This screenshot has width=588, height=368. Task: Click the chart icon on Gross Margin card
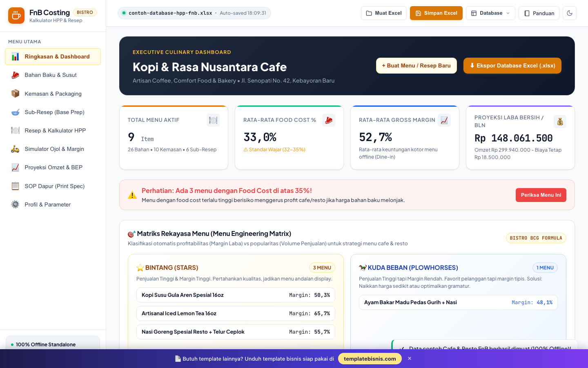[444, 120]
